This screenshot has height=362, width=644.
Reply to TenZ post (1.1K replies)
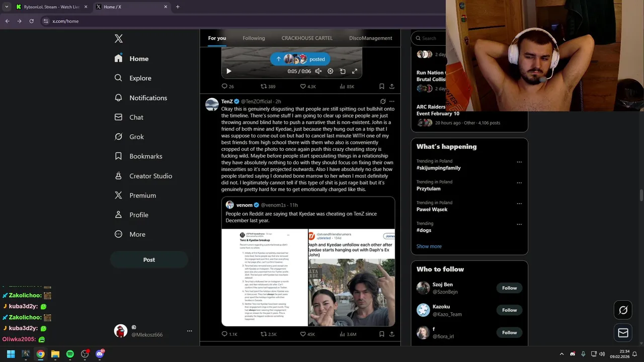(x=229, y=334)
